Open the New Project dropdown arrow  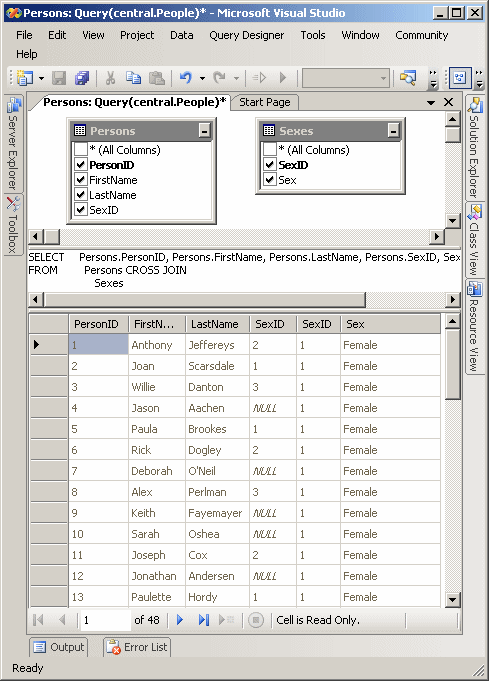[x=41, y=79]
